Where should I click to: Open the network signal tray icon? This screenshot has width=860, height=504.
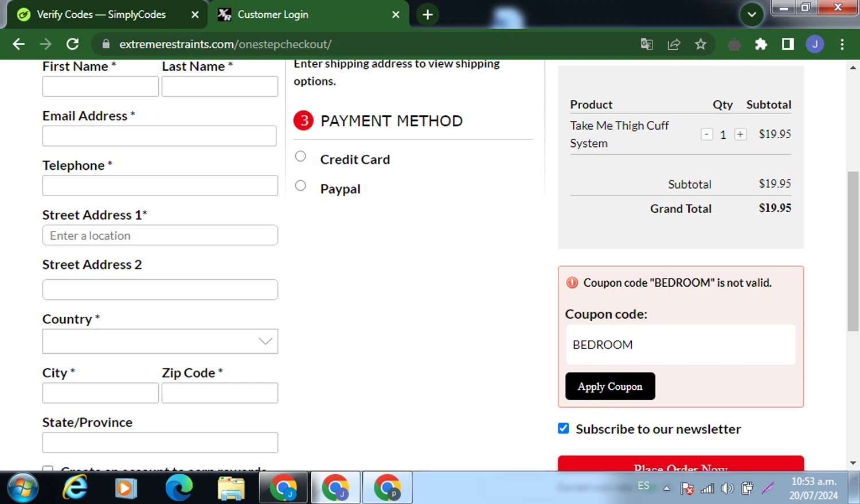(707, 489)
